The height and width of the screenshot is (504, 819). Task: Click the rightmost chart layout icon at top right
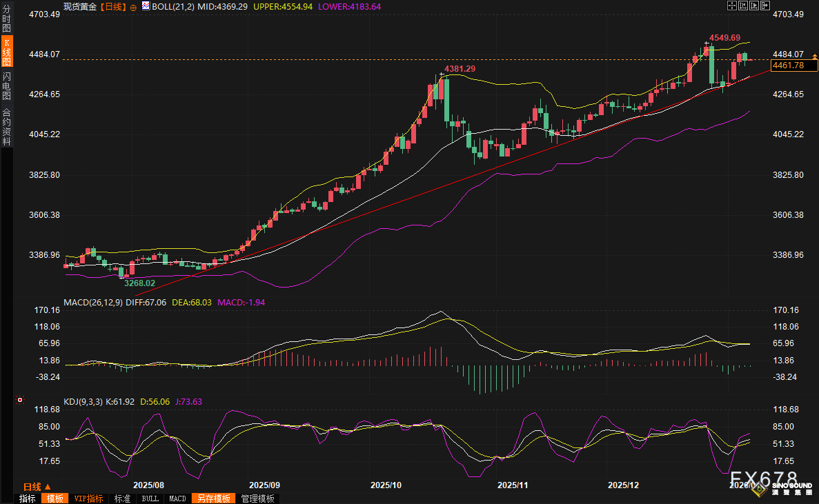coord(764,6)
